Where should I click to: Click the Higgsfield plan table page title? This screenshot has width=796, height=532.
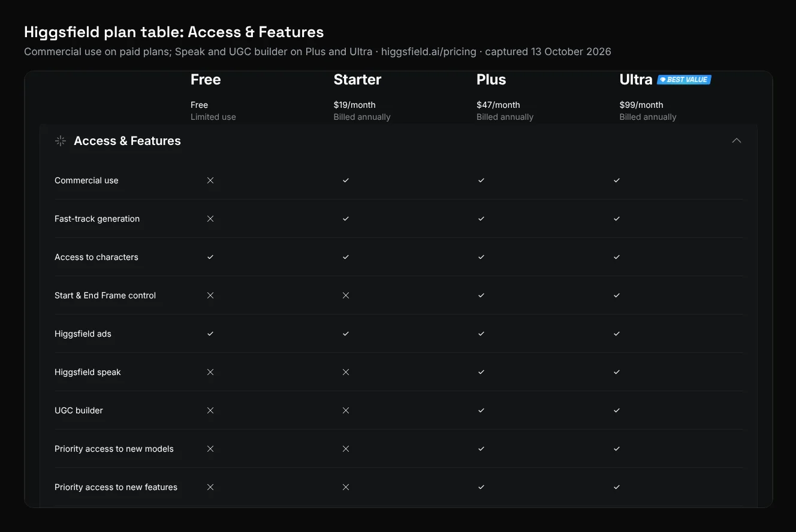tap(174, 32)
